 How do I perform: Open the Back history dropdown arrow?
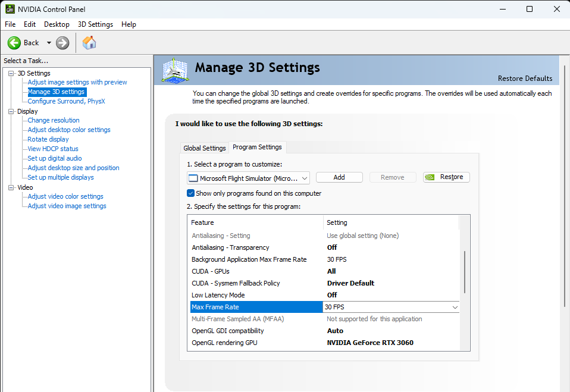click(x=49, y=43)
